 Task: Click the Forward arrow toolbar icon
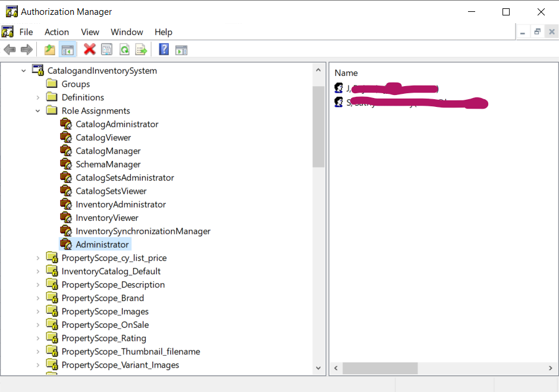[x=27, y=49]
